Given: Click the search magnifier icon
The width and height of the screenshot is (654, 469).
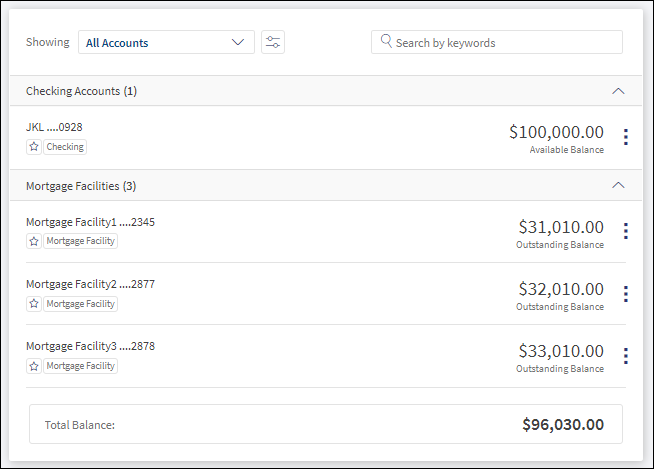Looking at the screenshot, I should (x=386, y=41).
